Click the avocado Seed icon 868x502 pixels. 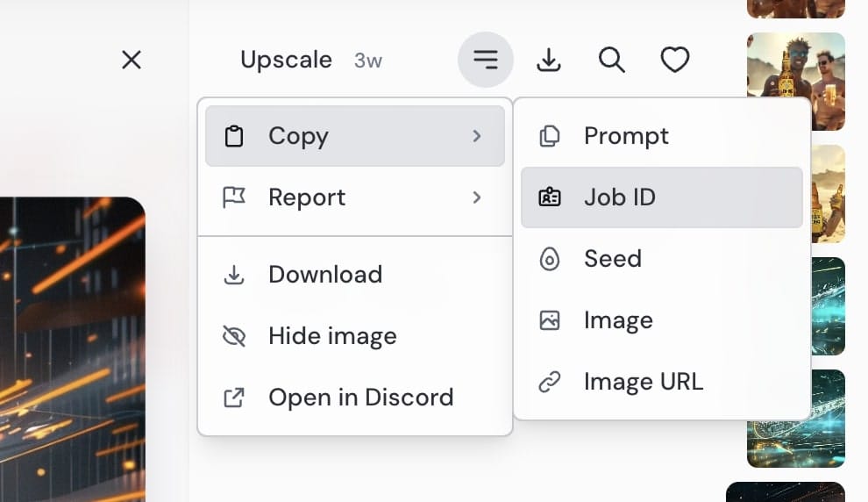click(x=549, y=259)
